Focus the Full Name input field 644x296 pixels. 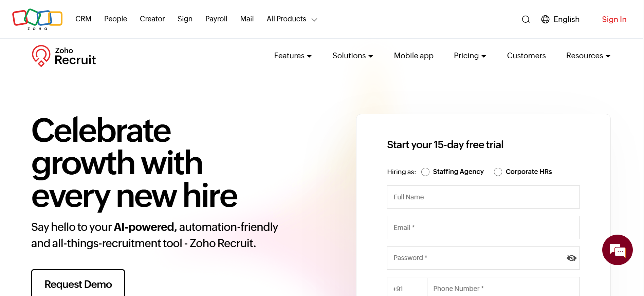tap(483, 197)
